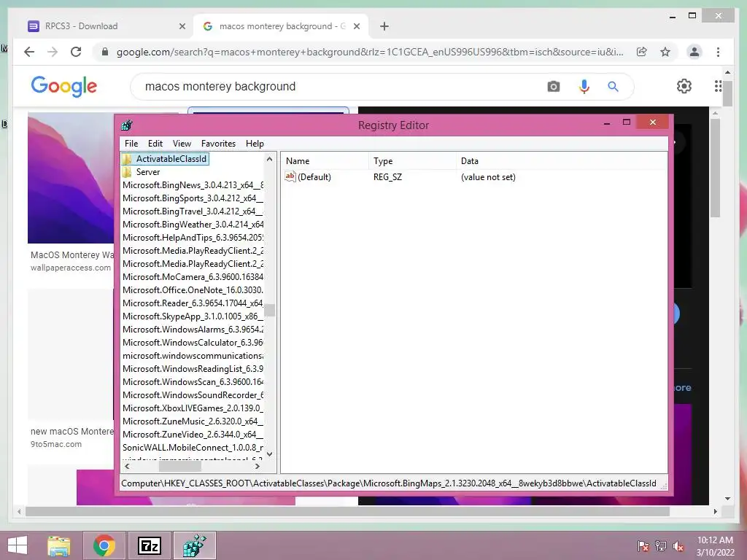
Task: Share this page from the address bar
Action: tap(642, 52)
